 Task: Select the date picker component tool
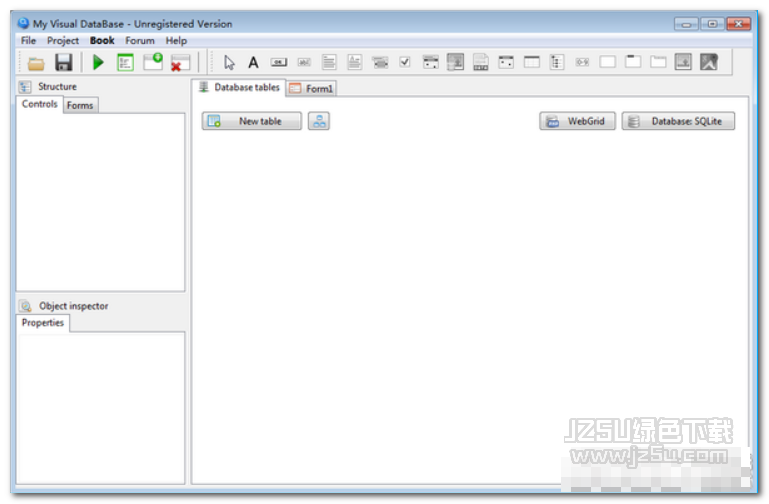tap(431, 62)
